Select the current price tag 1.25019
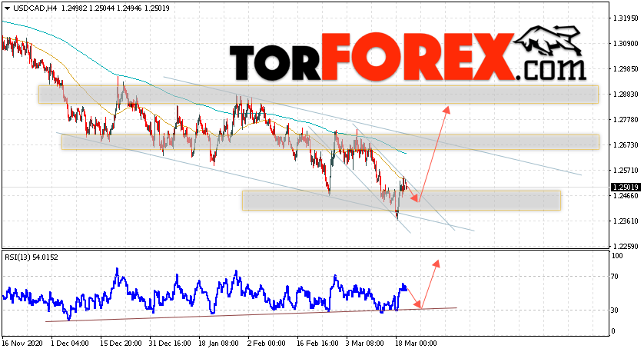The image size is (644, 352). (626, 188)
